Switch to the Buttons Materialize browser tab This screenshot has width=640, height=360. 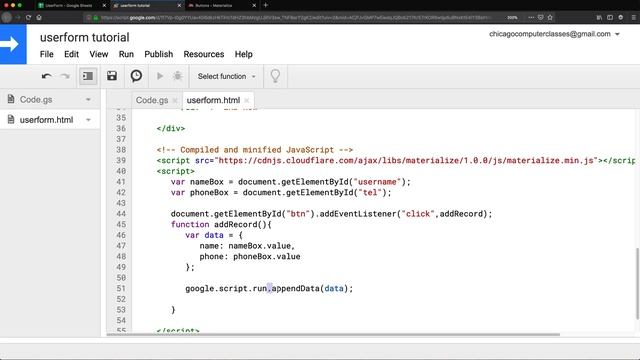(213, 6)
